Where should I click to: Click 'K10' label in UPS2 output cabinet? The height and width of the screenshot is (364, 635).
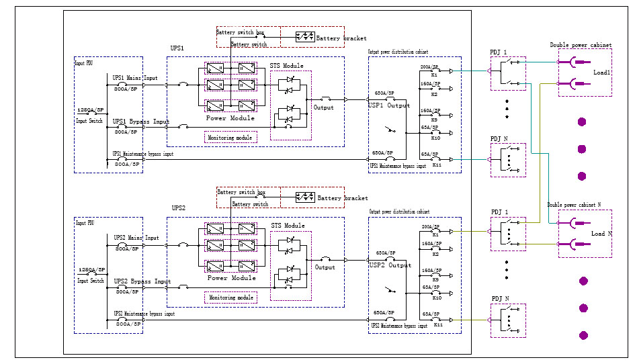pyautogui.click(x=437, y=298)
